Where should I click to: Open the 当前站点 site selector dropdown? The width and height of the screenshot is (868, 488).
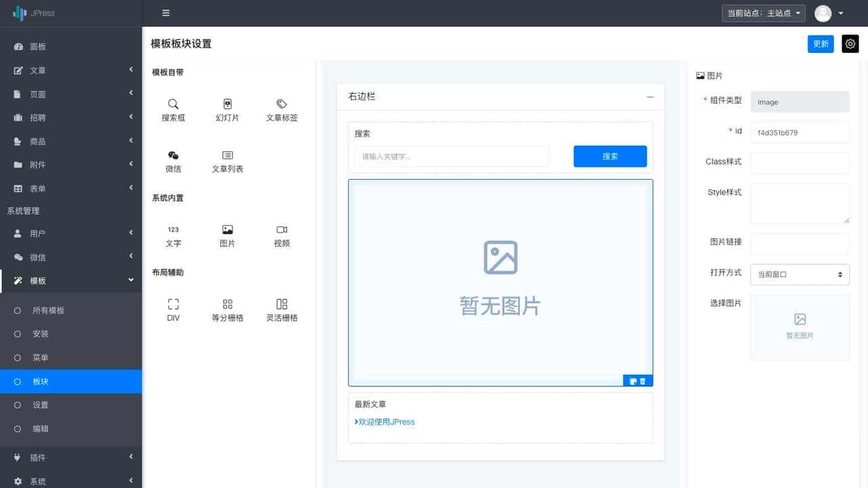(763, 13)
